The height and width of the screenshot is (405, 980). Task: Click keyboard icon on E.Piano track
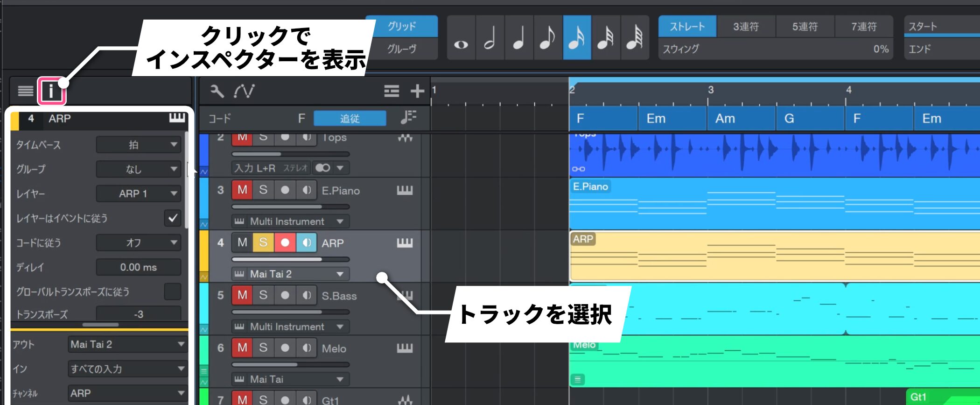(x=404, y=191)
